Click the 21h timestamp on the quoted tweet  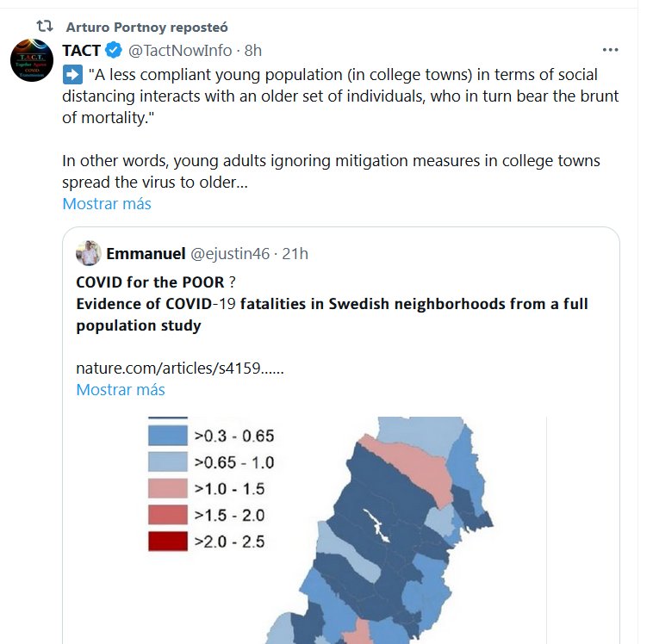[294, 254]
